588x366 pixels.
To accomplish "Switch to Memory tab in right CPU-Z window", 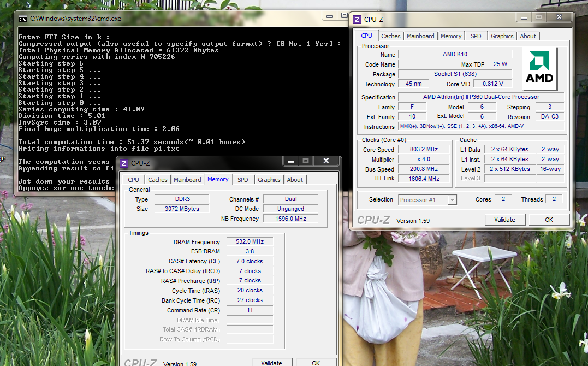I will click(451, 36).
